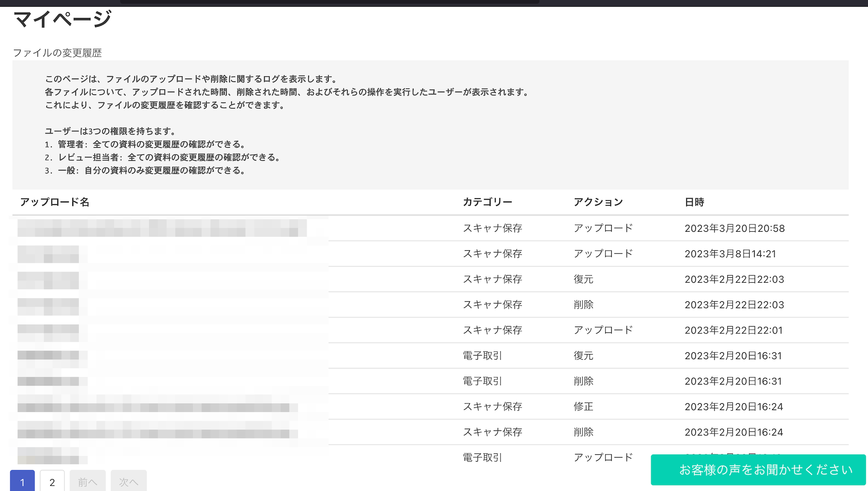
Task: Click the アップロード名 column header
Action: click(x=55, y=202)
